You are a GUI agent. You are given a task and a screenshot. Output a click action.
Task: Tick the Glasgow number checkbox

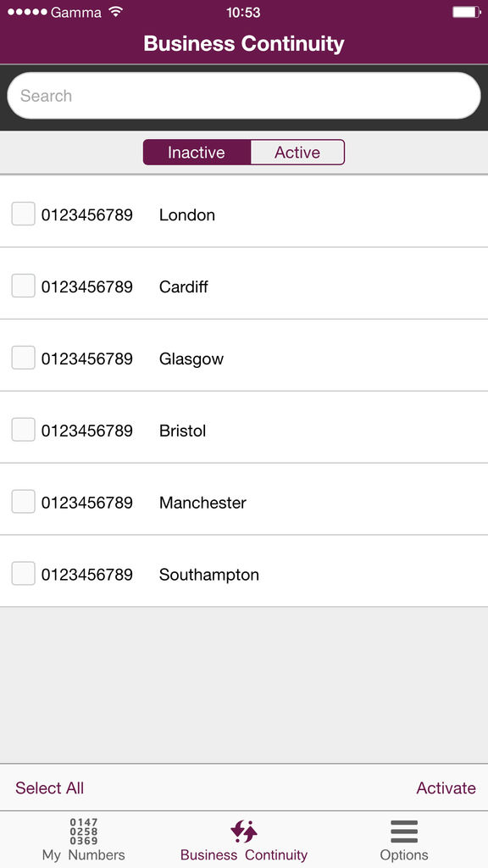pos(23,358)
